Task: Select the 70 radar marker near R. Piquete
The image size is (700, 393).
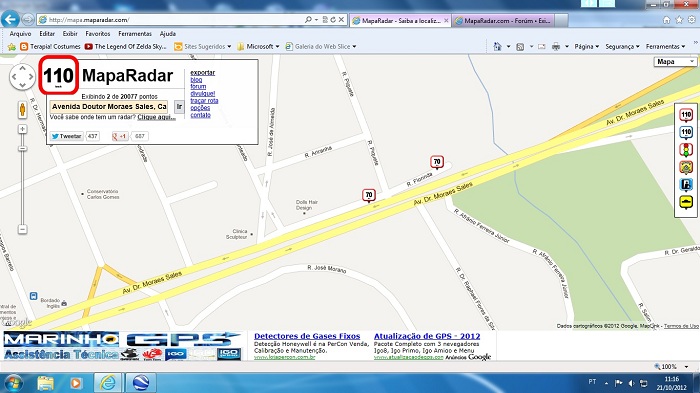Action: pyautogui.click(x=369, y=195)
